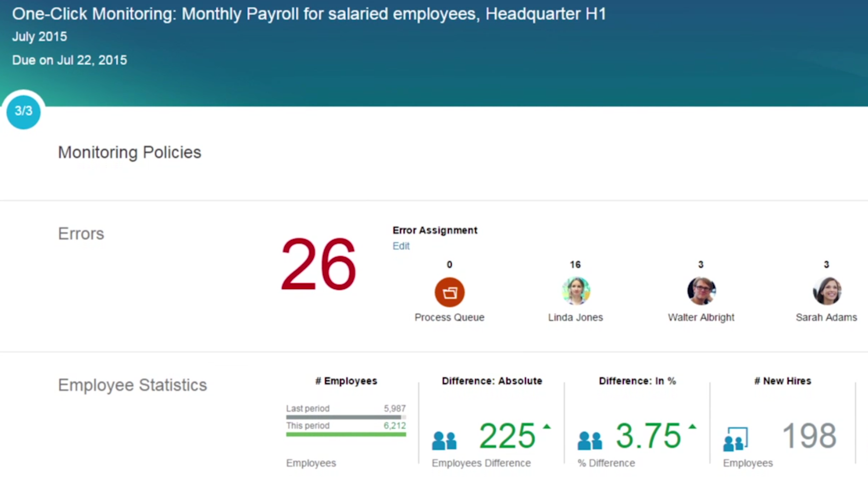Click the error count 26 indicator
This screenshot has height=477, width=868.
317,264
